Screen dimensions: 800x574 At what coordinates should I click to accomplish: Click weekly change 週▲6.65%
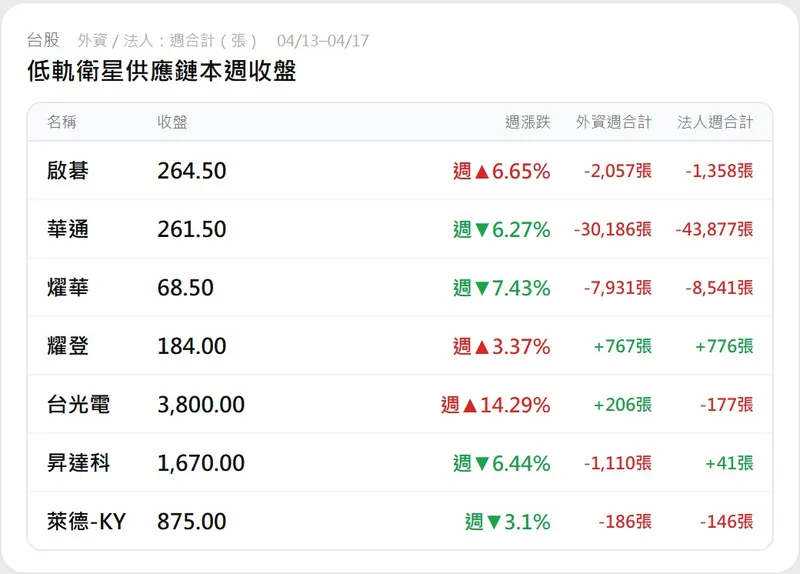click(x=502, y=171)
